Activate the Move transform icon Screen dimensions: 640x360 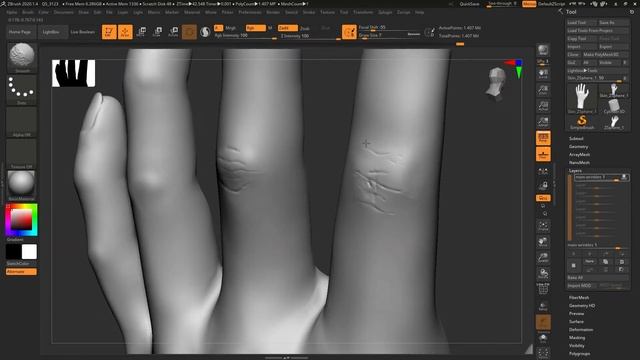click(x=141, y=32)
